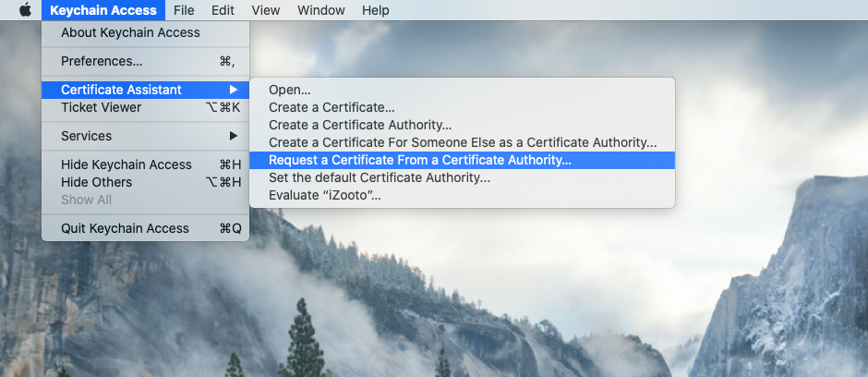868x377 pixels.
Task: Select Hide Keychain Access
Action: 146,164
